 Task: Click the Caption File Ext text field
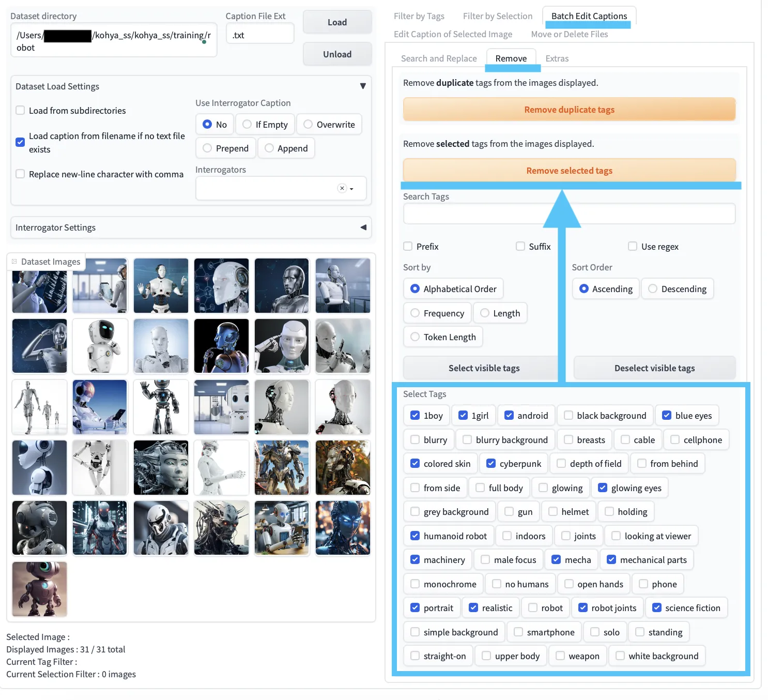tap(260, 35)
